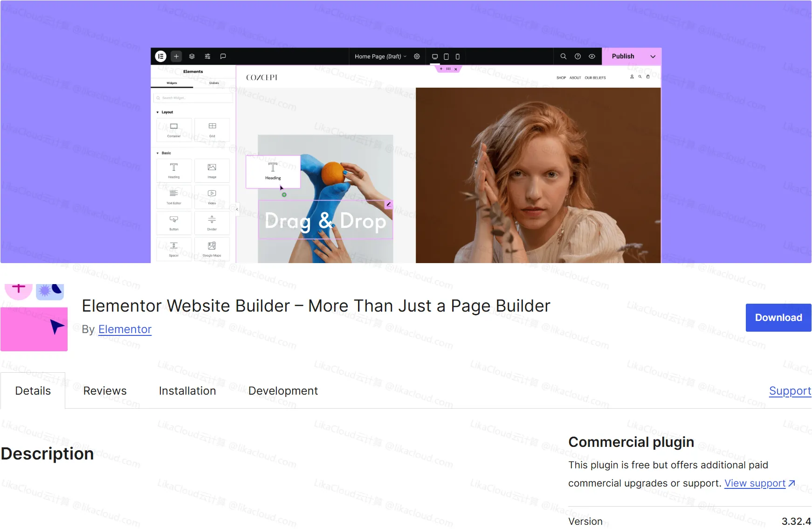Switch to the Reviews tab
The width and height of the screenshot is (812, 529).
click(x=105, y=390)
